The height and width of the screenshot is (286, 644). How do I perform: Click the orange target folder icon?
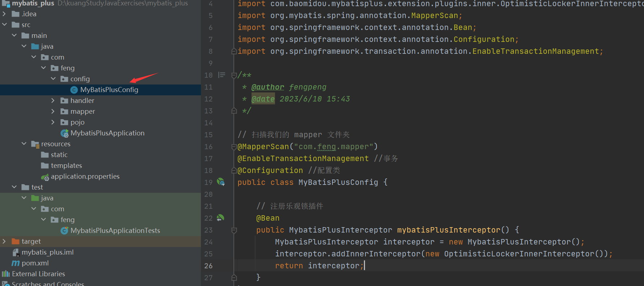point(16,242)
